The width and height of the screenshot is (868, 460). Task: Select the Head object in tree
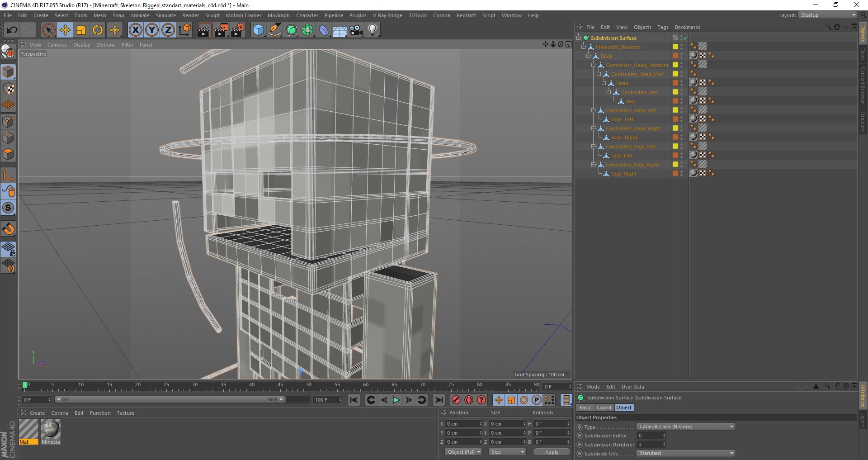pos(622,83)
